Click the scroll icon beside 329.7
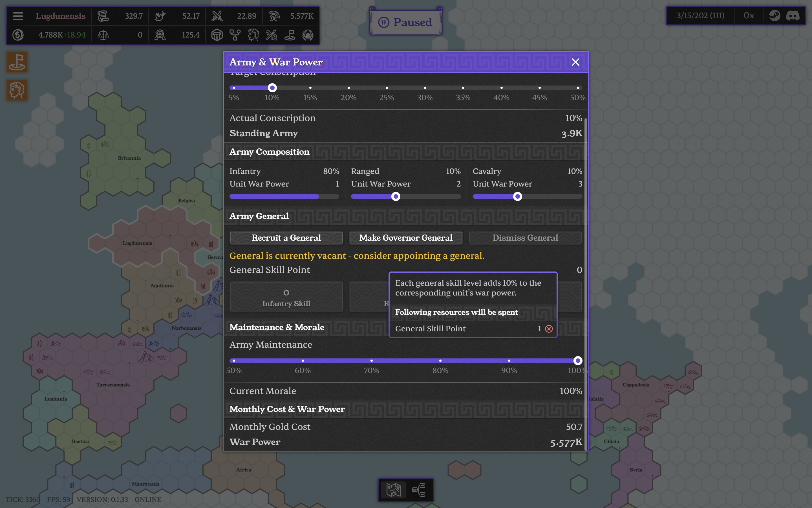The image size is (812, 508). click(103, 16)
